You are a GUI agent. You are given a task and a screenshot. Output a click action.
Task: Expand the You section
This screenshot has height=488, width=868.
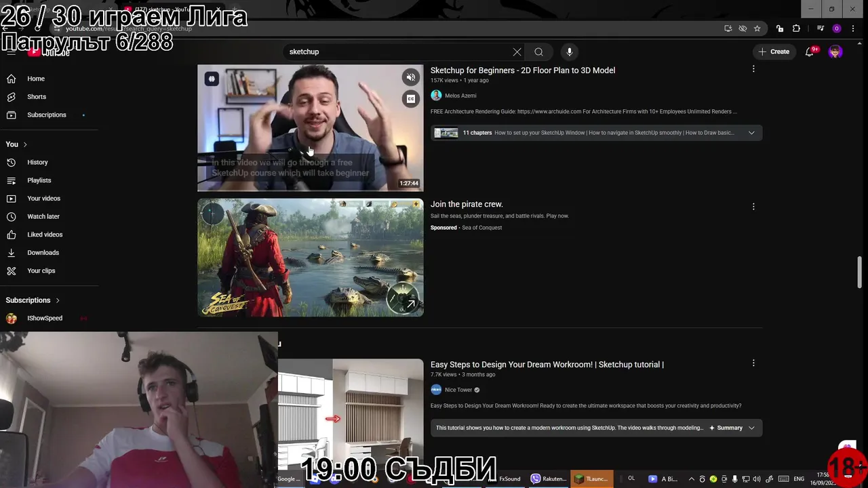(x=16, y=144)
